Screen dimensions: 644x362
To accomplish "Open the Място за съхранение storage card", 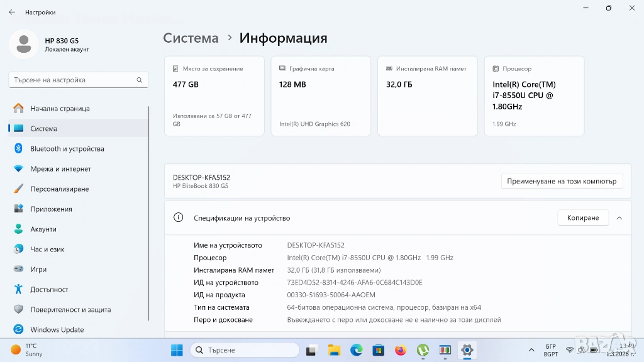I will 214,96.
